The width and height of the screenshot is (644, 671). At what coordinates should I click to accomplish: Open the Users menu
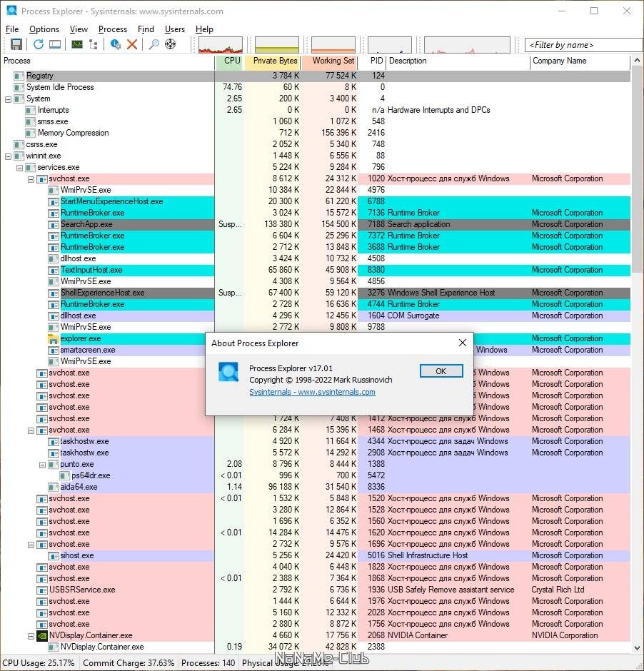pyautogui.click(x=175, y=29)
